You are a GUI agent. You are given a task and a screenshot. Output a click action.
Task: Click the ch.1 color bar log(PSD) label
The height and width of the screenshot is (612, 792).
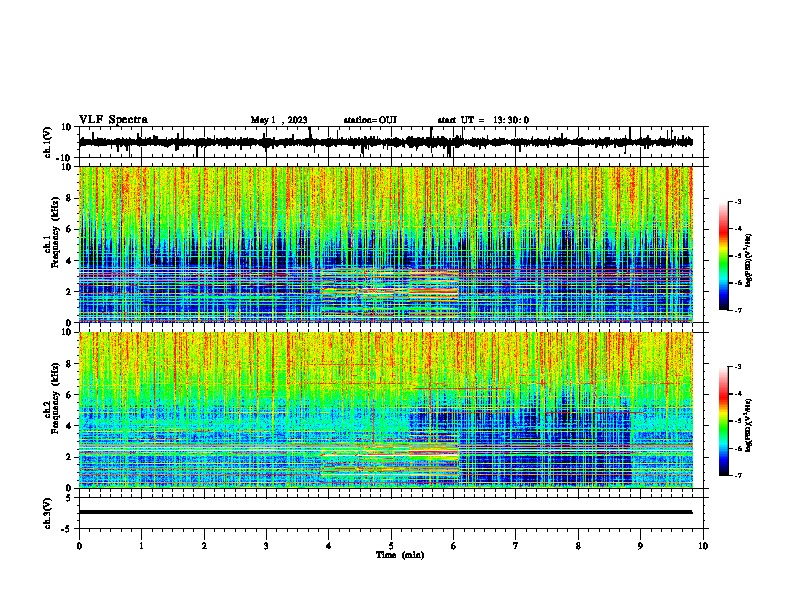(x=749, y=261)
